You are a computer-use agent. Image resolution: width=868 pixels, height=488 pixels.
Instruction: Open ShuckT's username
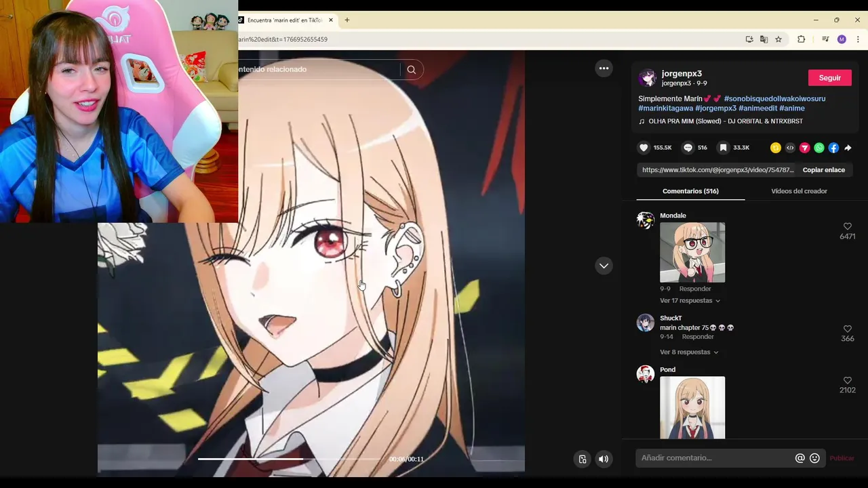(x=671, y=319)
